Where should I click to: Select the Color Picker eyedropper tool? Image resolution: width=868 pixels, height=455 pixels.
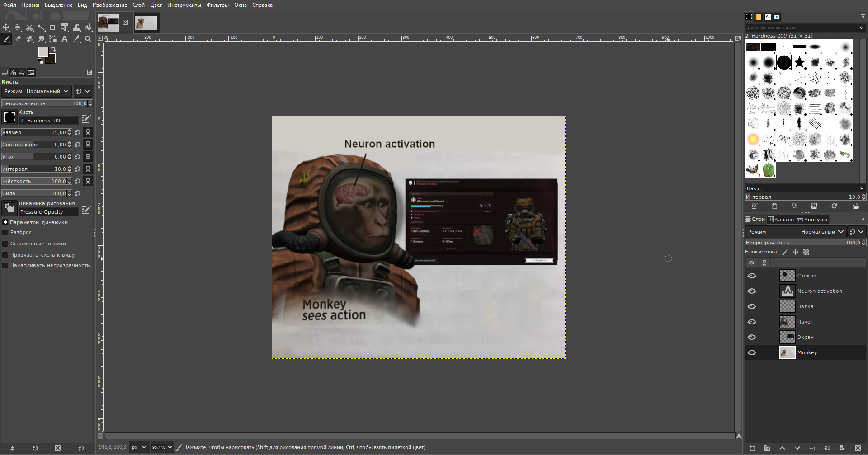click(x=76, y=39)
